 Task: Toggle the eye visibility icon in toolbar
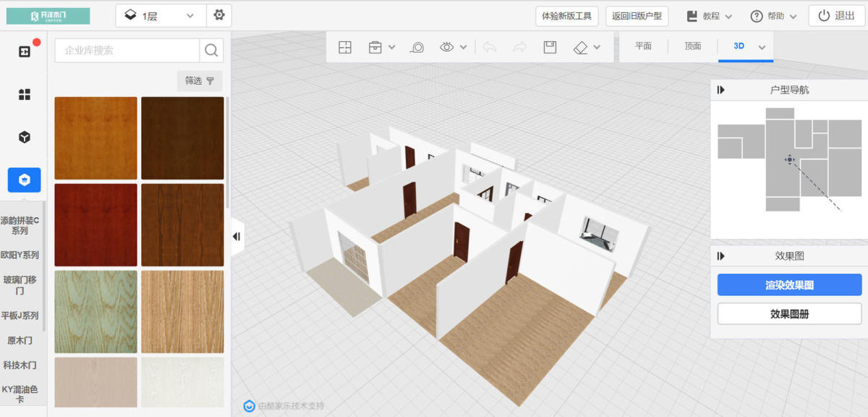[x=447, y=47]
